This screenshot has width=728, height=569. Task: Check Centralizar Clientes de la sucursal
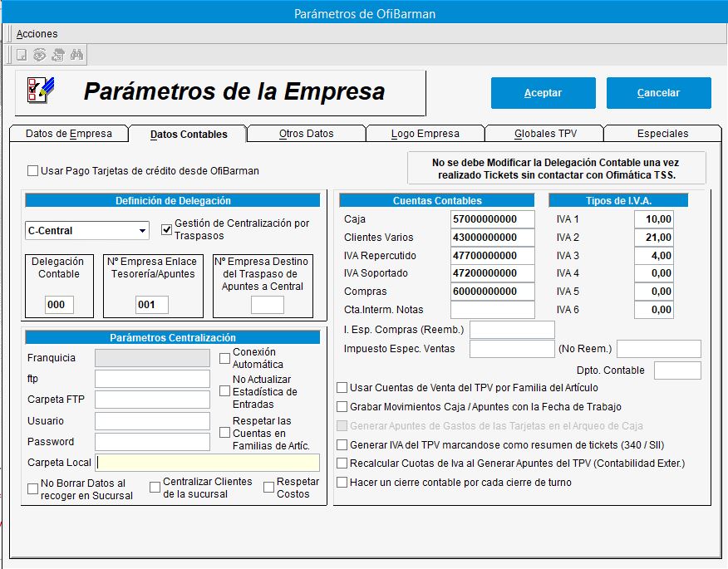point(155,488)
